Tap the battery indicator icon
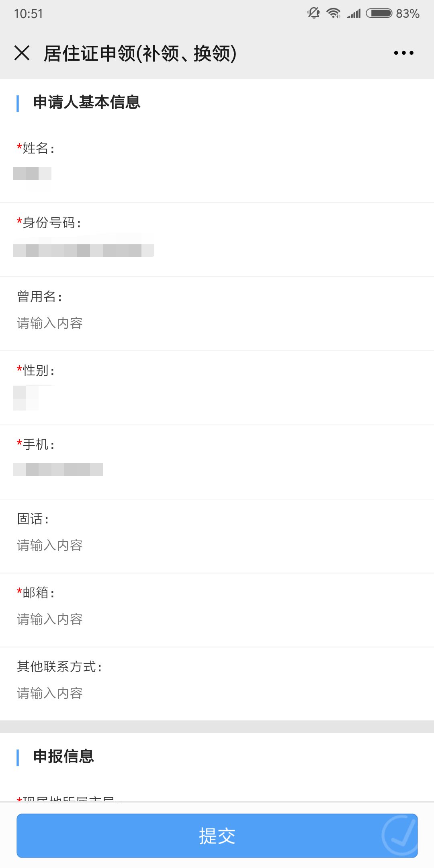The image size is (434, 868). pos(379,13)
